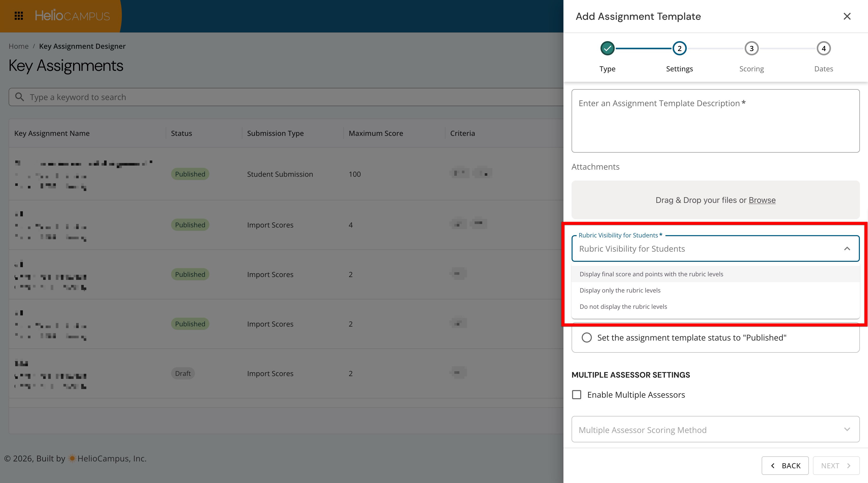Expand Multiple Assessor Scoring Method dropdown
Image resolution: width=868 pixels, height=483 pixels.
[x=847, y=429]
